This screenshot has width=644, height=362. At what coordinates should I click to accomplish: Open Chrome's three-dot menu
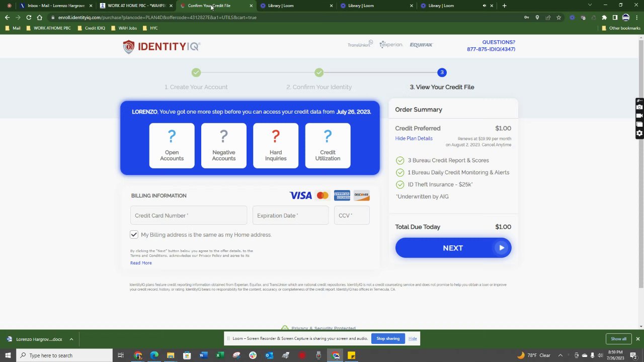pyautogui.click(x=637, y=18)
